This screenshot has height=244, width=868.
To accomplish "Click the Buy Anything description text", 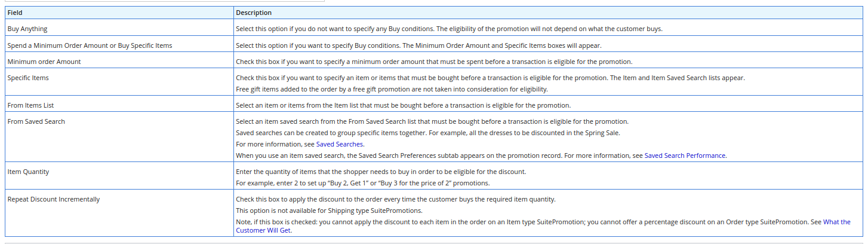I will pos(449,29).
